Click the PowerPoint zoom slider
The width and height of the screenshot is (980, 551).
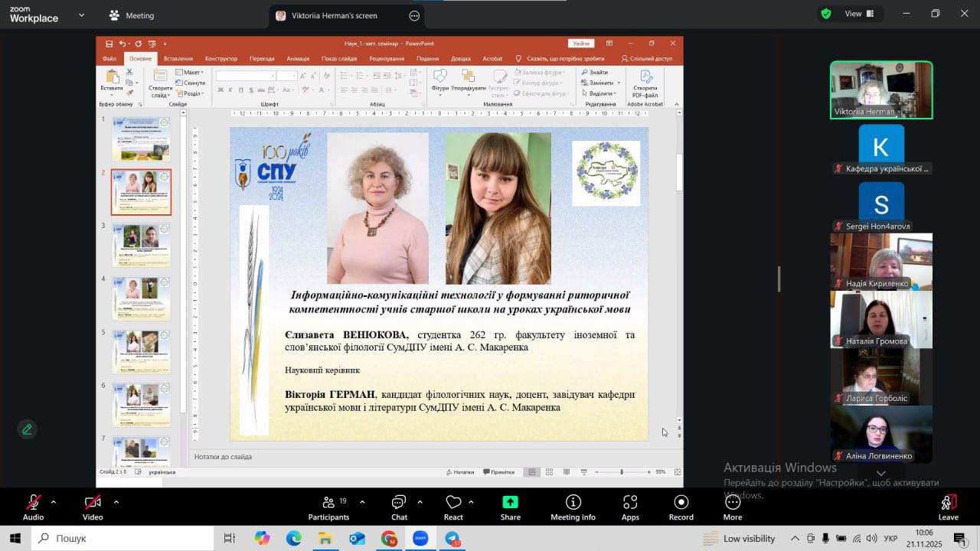pyautogui.click(x=621, y=472)
